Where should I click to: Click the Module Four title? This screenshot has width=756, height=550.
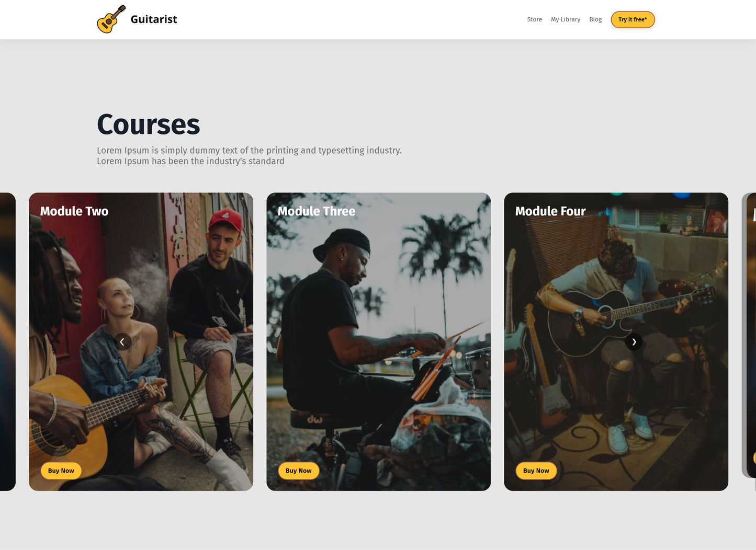pos(550,211)
